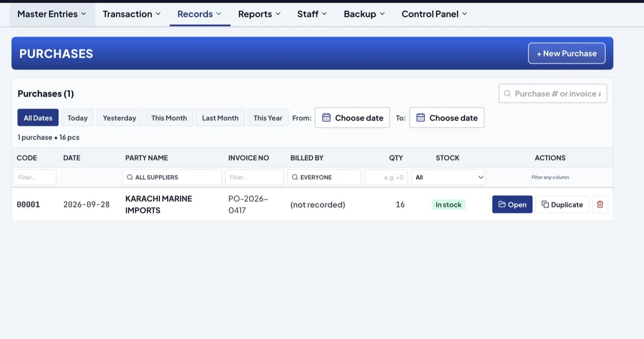The image size is (644, 339).
Task: Show purchases from Last Month
Action: pos(220,118)
